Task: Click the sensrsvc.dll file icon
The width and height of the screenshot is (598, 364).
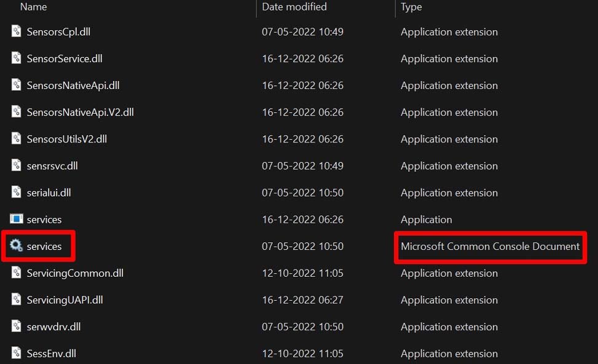Action: coord(15,165)
